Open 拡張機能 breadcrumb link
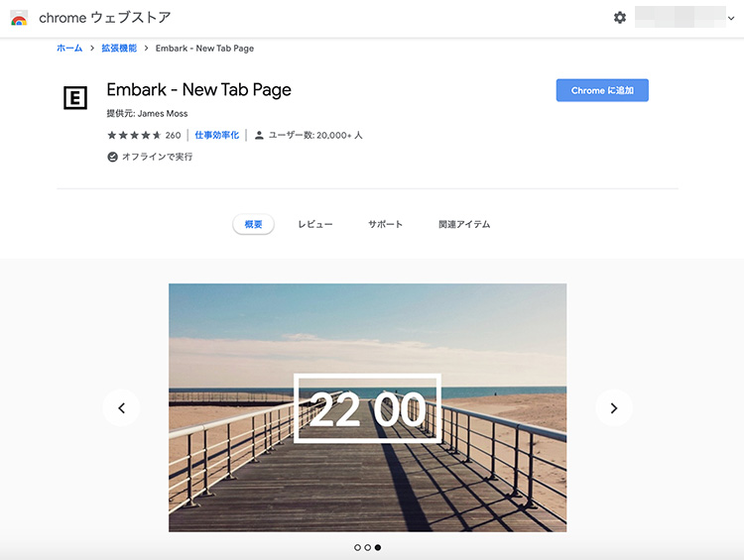The height and width of the screenshot is (560, 744). point(119,48)
